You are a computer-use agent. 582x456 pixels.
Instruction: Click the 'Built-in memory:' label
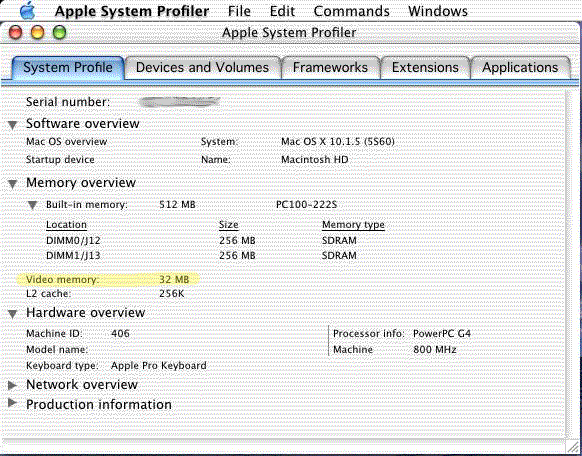tap(87, 205)
